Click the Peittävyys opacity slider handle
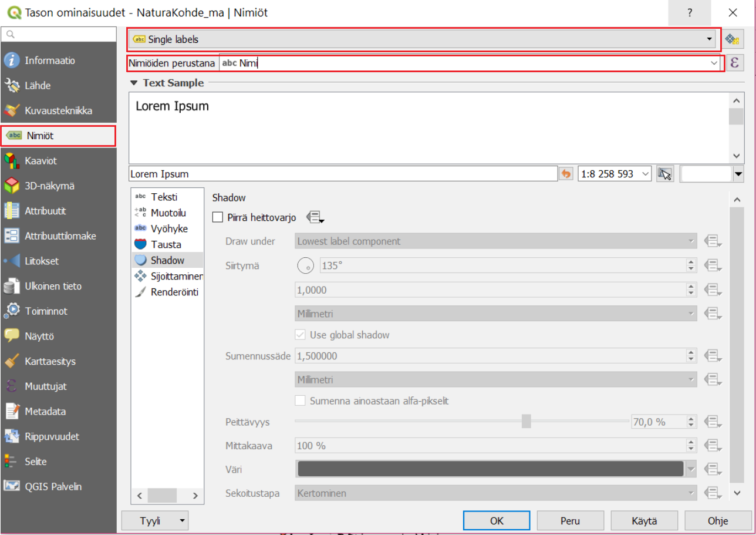756x535 pixels. tap(526, 422)
